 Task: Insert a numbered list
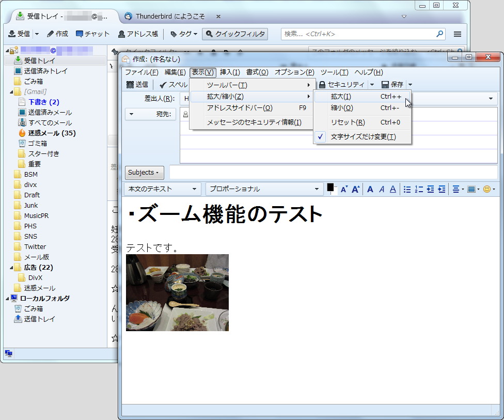pos(419,189)
